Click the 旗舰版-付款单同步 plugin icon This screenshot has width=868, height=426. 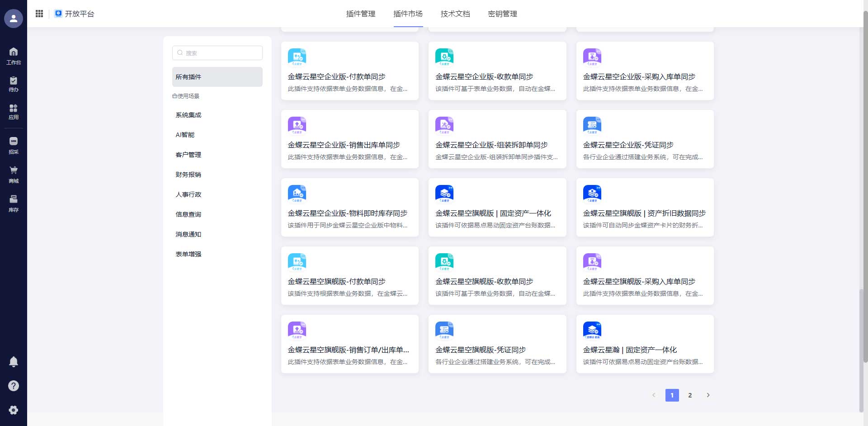297,262
